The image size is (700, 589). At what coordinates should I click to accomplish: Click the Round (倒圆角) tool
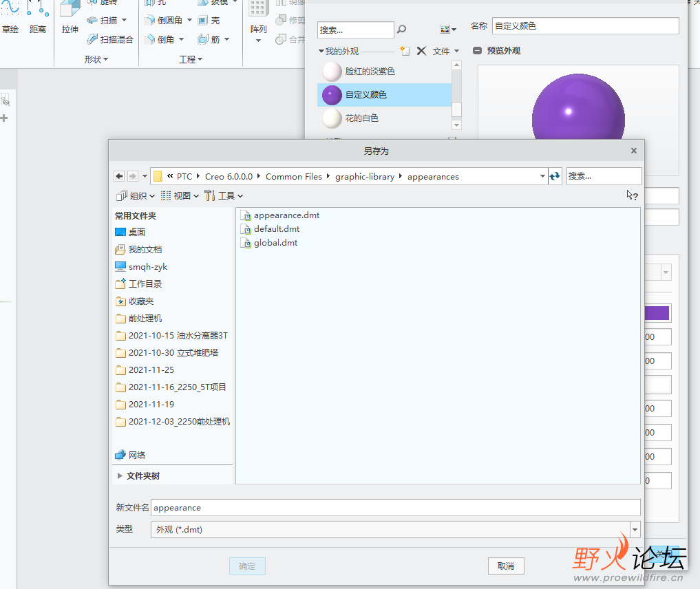click(x=164, y=21)
